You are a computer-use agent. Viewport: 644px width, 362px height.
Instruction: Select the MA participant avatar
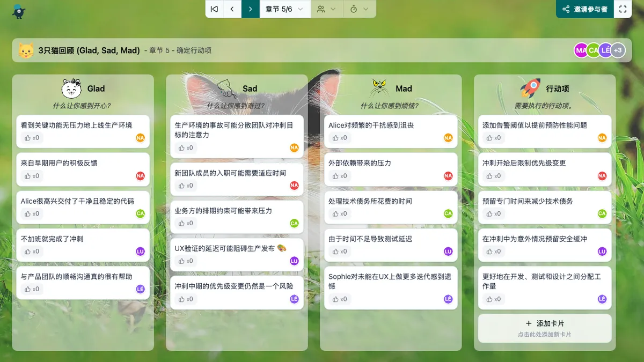(580, 50)
